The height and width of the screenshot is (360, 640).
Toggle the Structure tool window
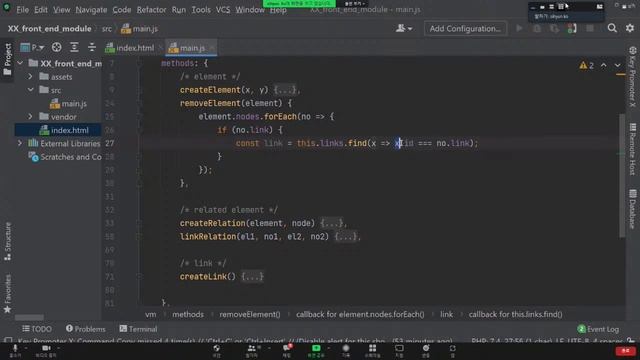[7, 241]
